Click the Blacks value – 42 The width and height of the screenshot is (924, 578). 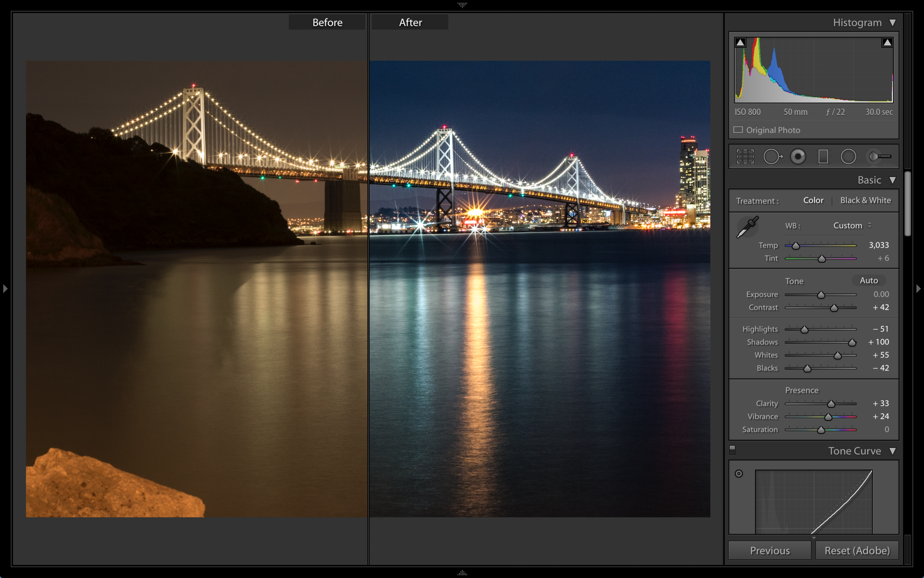tap(880, 368)
